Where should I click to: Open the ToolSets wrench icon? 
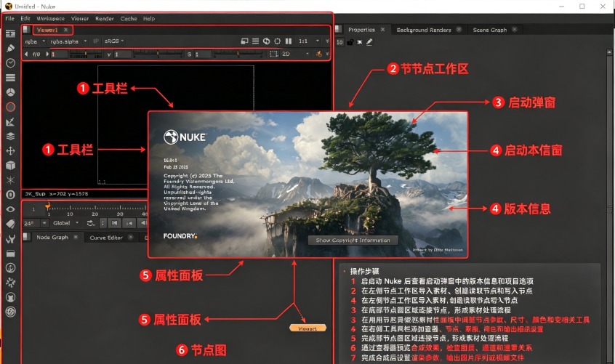pyautogui.click(x=11, y=238)
